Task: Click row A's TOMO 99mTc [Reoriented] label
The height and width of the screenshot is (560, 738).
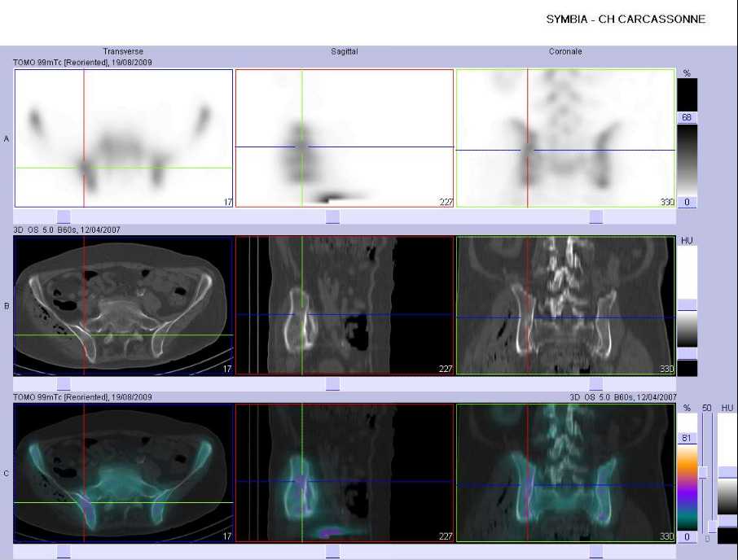Action: pyautogui.click(x=82, y=62)
